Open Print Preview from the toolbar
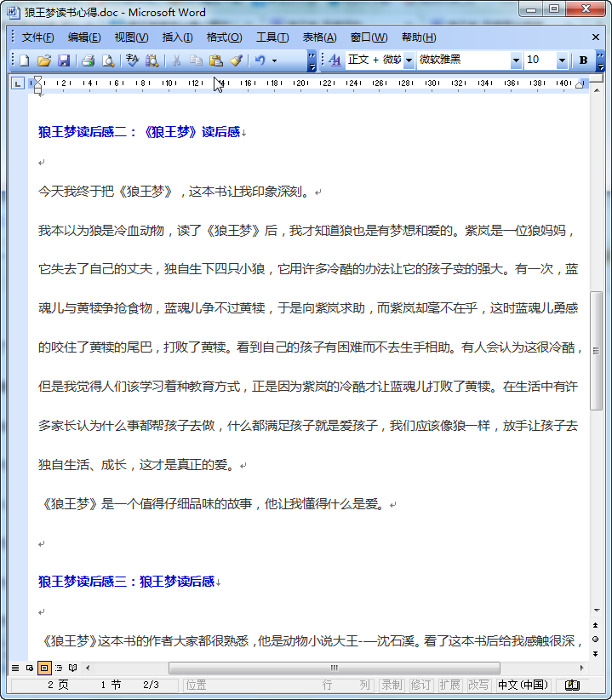The image size is (612, 700). pyautogui.click(x=108, y=60)
